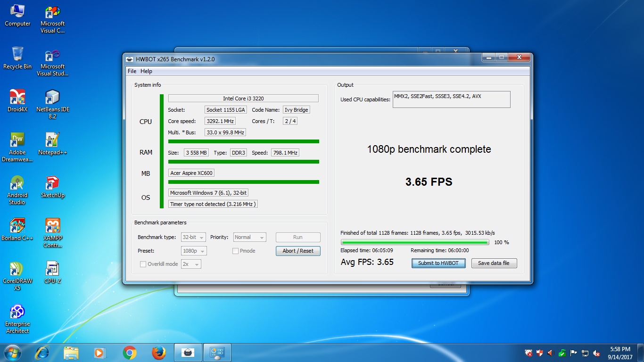
Task: Open XAMPP Control Panel shortcut
Action: (x=52, y=233)
